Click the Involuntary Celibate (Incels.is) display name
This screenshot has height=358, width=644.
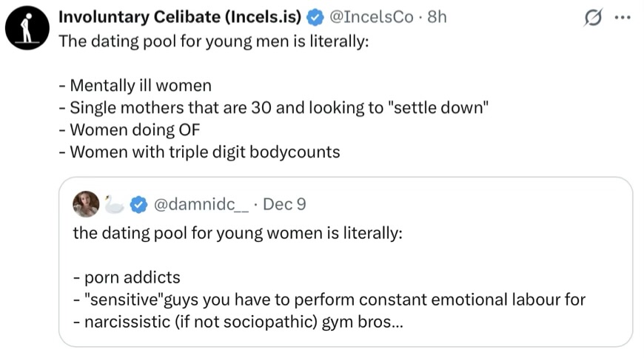179,16
